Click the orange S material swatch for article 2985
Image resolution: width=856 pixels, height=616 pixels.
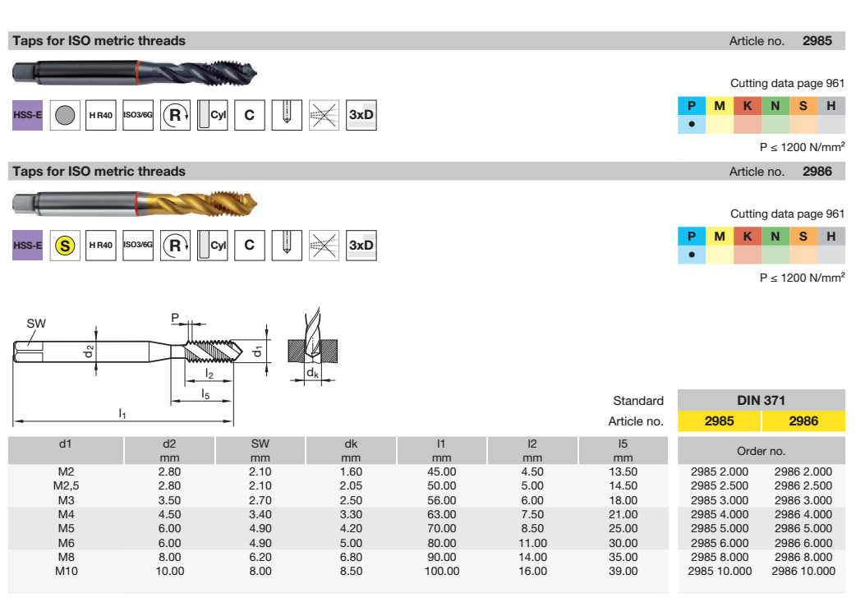pyautogui.click(x=803, y=106)
